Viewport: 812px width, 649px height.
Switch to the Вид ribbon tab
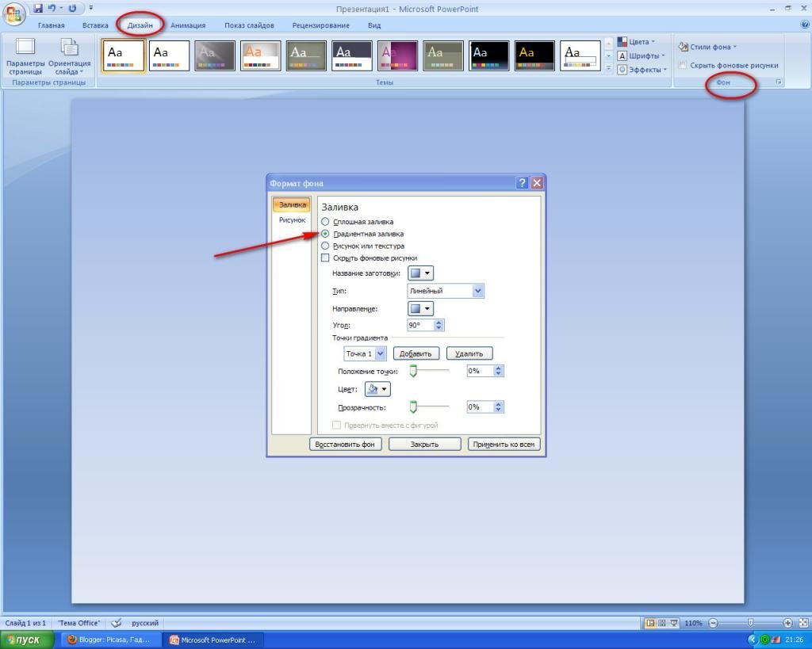[x=374, y=25]
